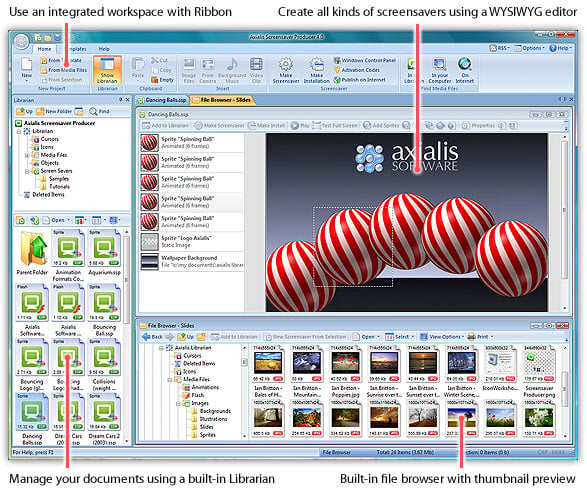The image size is (587, 492).
Task: Insert a Video Clip
Action: pos(256,70)
